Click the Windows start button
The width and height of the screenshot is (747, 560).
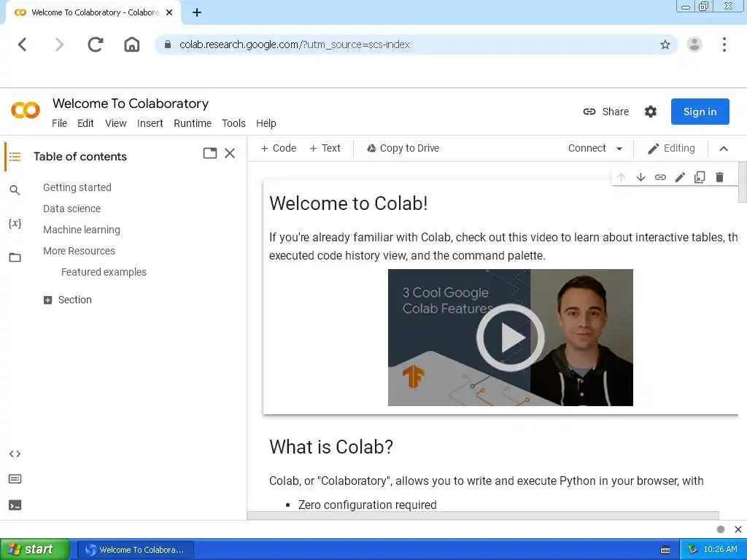pyautogui.click(x=34, y=550)
